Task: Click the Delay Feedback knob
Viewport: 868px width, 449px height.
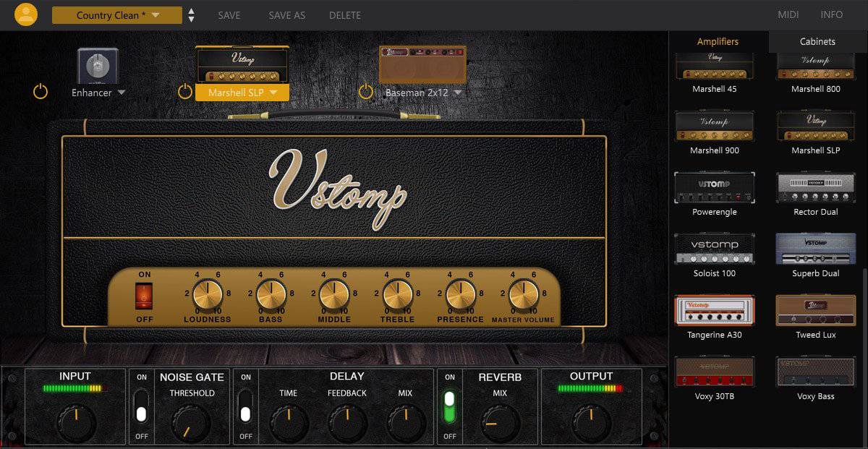Action: point(347,423)
